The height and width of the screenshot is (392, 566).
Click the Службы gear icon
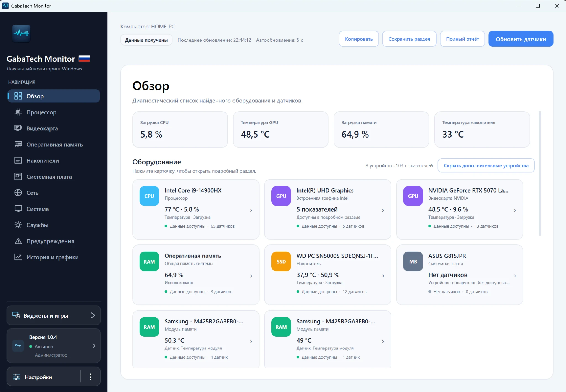[x=18, y=225]
